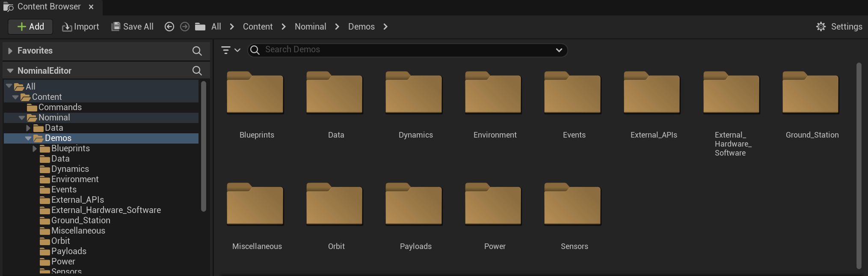Click 'Content' breadcrumb
This screenshot has height=276, width=868.
pos(258,27)
